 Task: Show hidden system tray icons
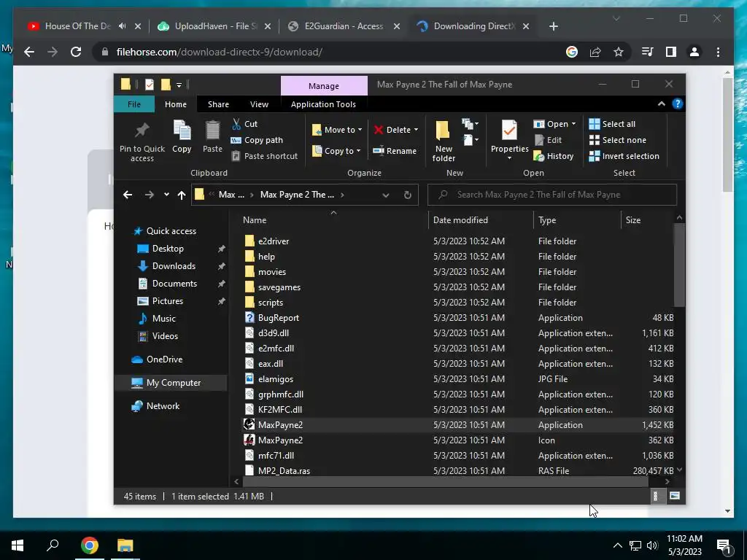tap(617, 545)
